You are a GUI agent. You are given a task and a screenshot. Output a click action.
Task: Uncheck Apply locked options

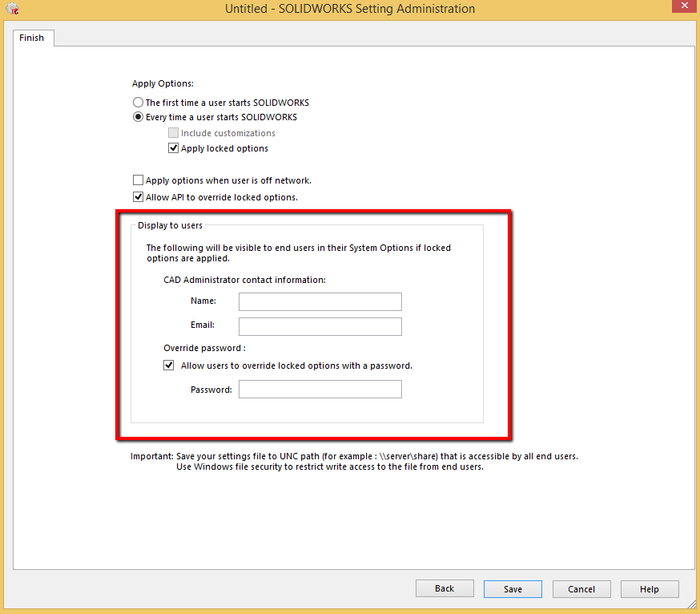tap(173, 148)
